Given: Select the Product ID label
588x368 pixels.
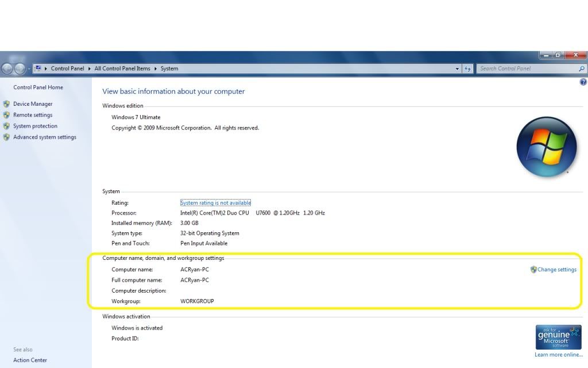Looking at the screenshot, I should (125, 338).
